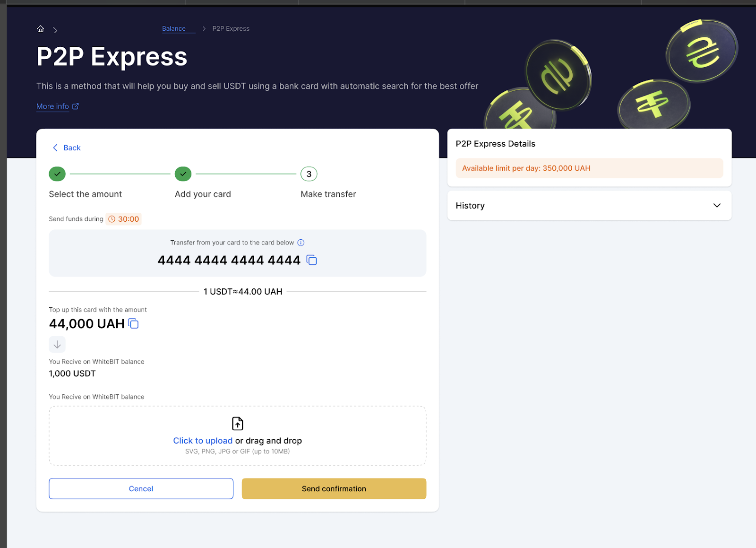
Task: Click the Back chevron arrow
Action: (55, 148)
